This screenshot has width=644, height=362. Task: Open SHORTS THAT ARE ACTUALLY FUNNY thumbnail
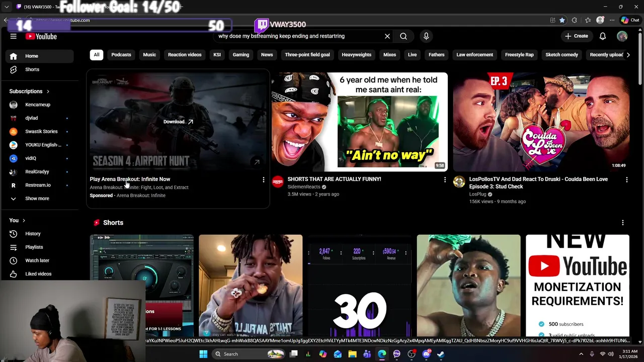click(x=359, y=122)
